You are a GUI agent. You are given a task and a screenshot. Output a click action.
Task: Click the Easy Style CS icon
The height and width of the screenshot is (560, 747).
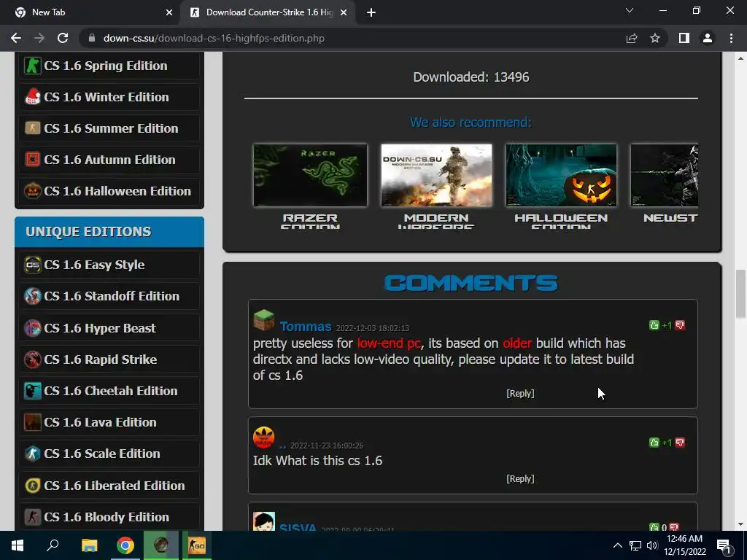[x=32, y=265]
